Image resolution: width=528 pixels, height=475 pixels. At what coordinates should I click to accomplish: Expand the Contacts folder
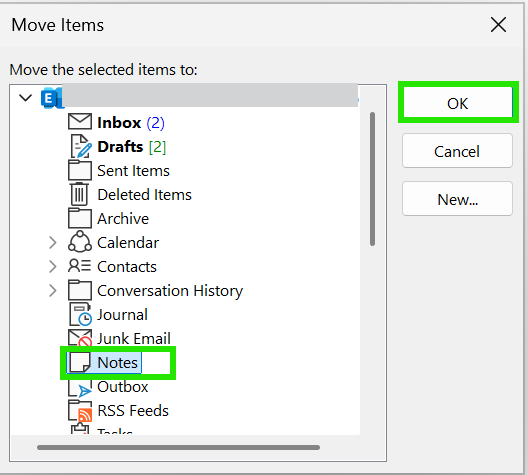pos(53,267)
